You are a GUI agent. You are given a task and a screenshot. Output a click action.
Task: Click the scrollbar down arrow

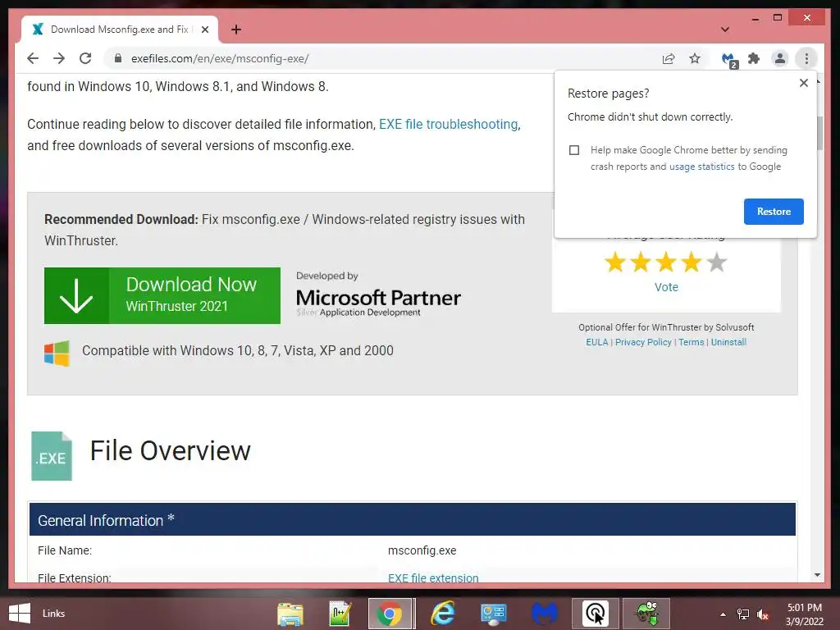[818, 575]
